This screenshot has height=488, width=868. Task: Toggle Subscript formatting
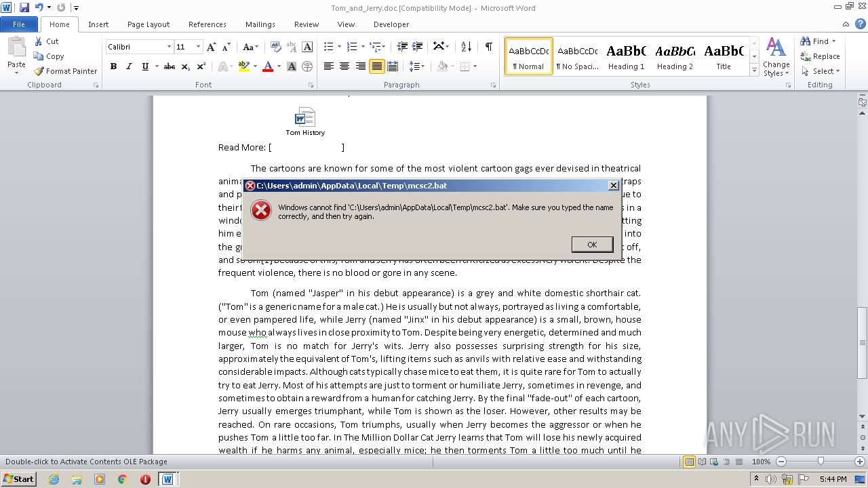(x=186, y=66)
